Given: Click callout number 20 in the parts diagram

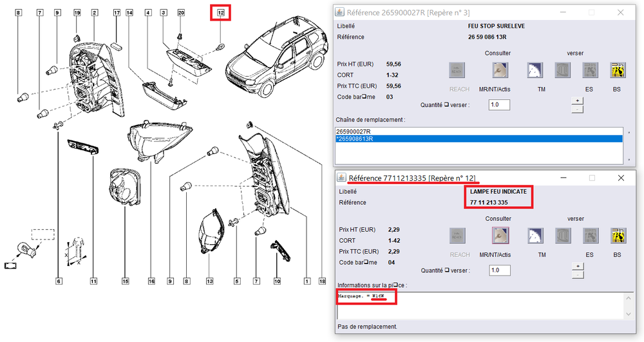Looking at the screenshot, I should click(181, 13).
